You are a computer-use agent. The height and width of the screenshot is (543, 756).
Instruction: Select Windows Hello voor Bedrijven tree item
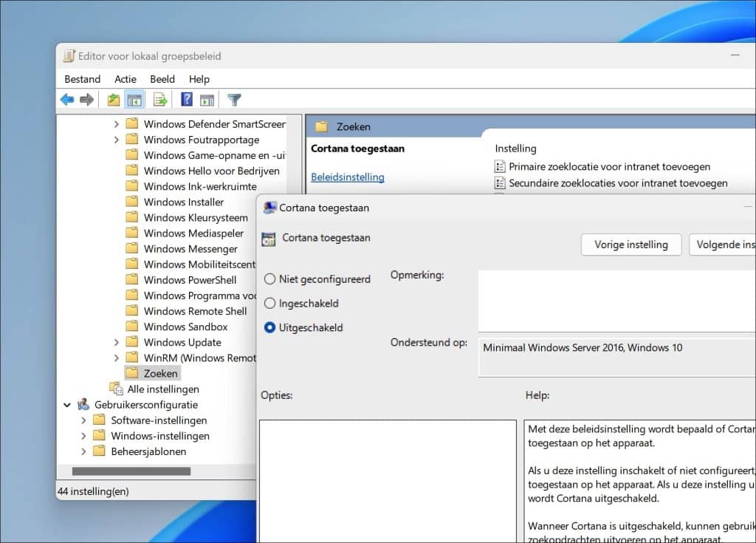pyautogui.click(x=212, y=171)
